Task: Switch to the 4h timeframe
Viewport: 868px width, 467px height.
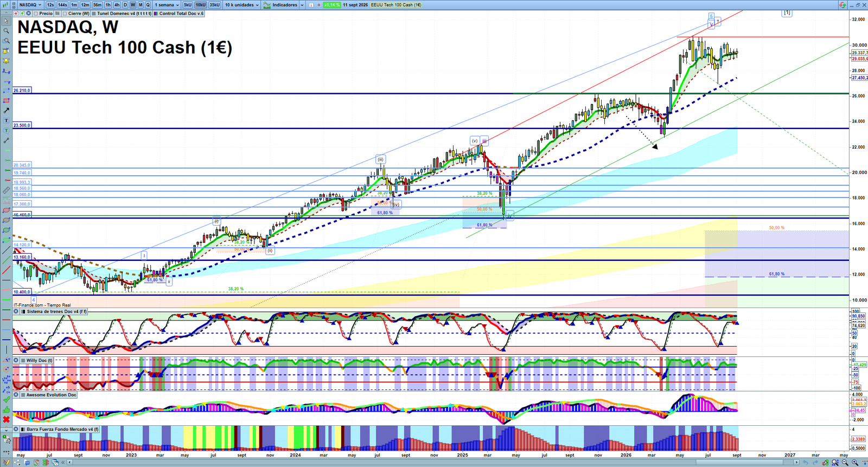Action: [x=117, y=5]
